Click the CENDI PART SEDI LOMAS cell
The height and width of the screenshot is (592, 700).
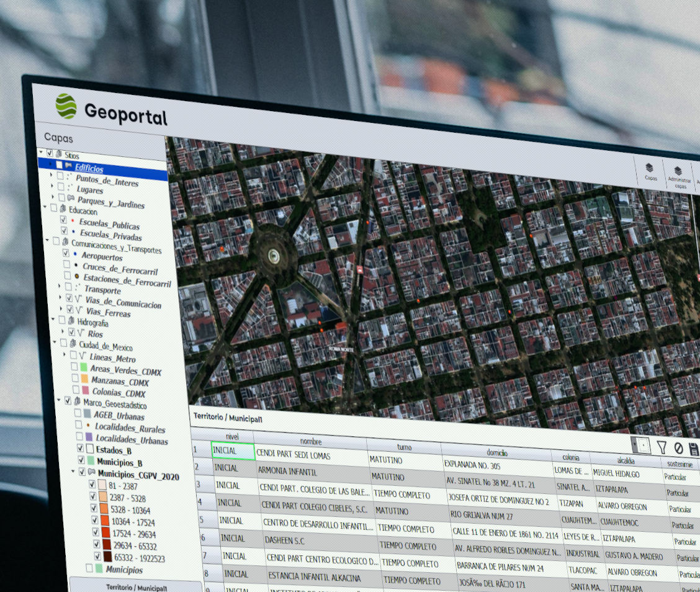coord(293,455)
